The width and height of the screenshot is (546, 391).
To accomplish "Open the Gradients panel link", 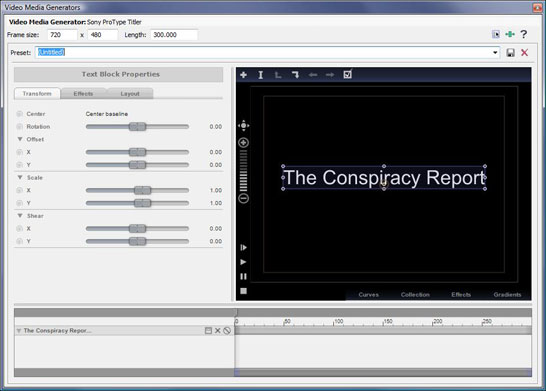I will 507,295.
